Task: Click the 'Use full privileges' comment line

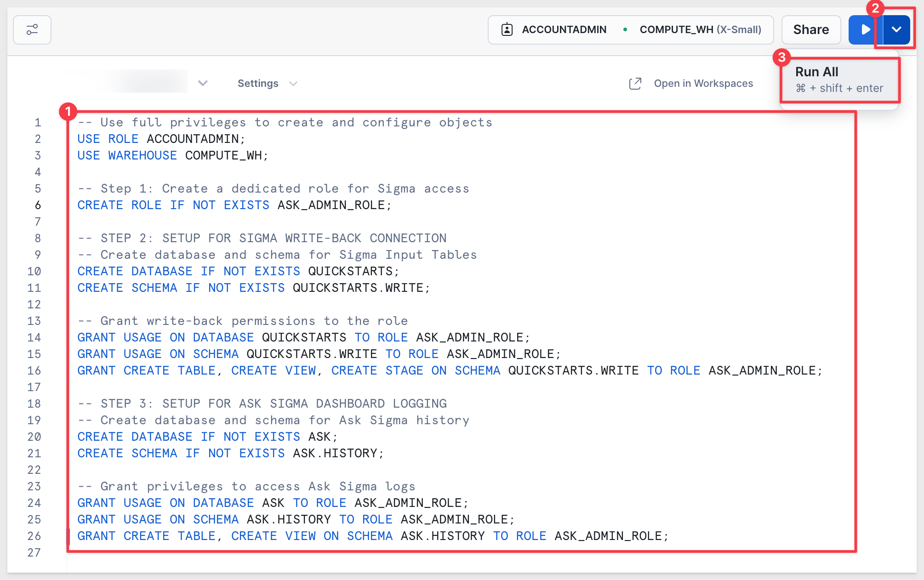Action: coord(285,122)
